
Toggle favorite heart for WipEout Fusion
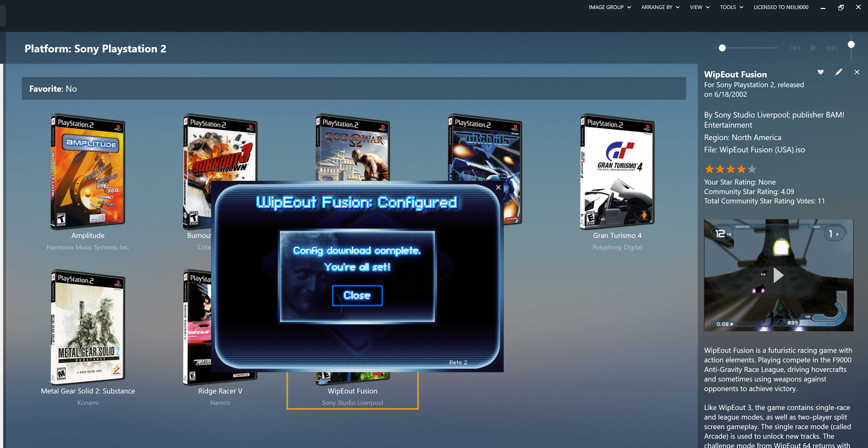pyautogui.click(x=820, y=72)
